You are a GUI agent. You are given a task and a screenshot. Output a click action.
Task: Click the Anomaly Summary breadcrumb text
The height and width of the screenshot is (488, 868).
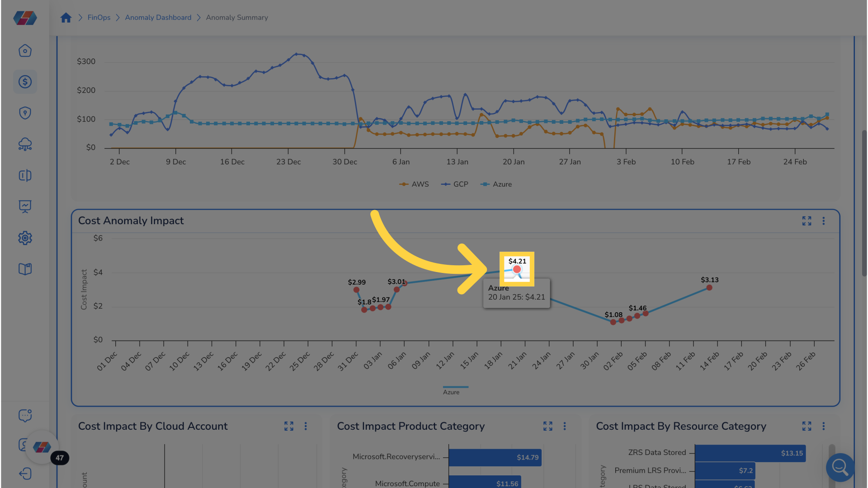click(x=237, y=18)
